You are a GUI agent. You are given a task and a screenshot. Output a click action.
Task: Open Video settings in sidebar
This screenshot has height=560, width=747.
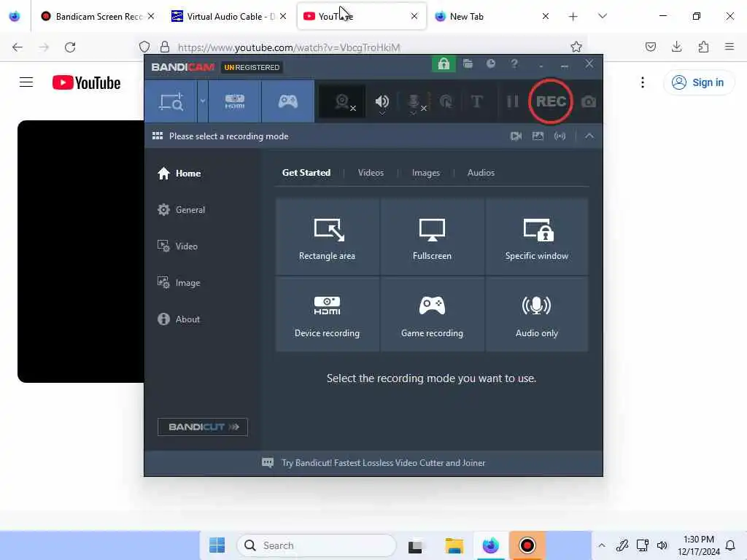(178, 246)
